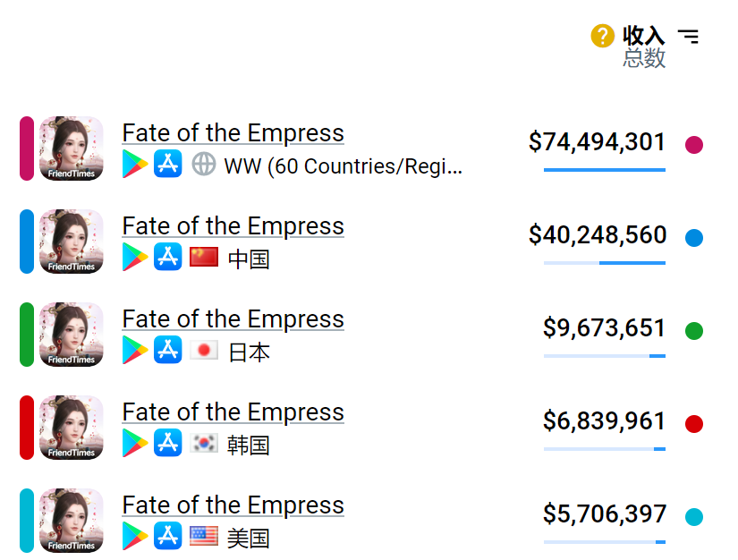Click the United States flag icon
Screen dimensions: 738x560
point(204,536)
